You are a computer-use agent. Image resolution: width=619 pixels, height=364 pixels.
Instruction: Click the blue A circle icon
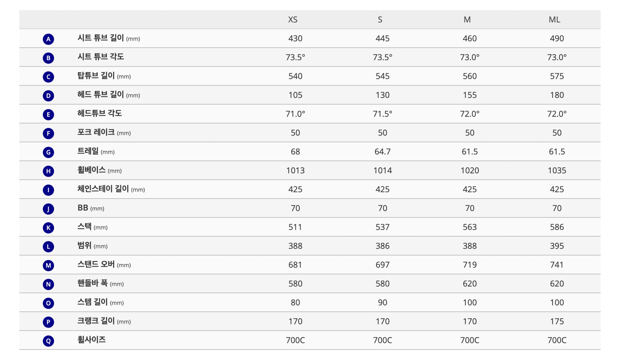48,39
